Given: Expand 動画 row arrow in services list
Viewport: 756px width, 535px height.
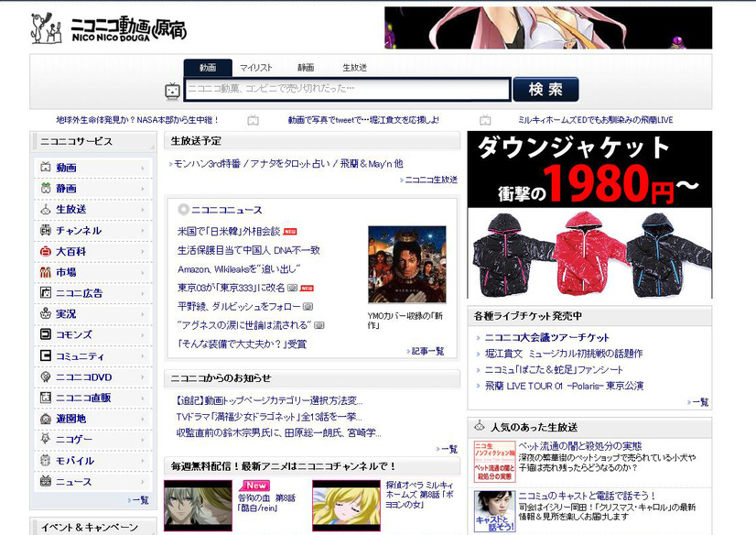Looking at the screenshot, I should [143, 169].
